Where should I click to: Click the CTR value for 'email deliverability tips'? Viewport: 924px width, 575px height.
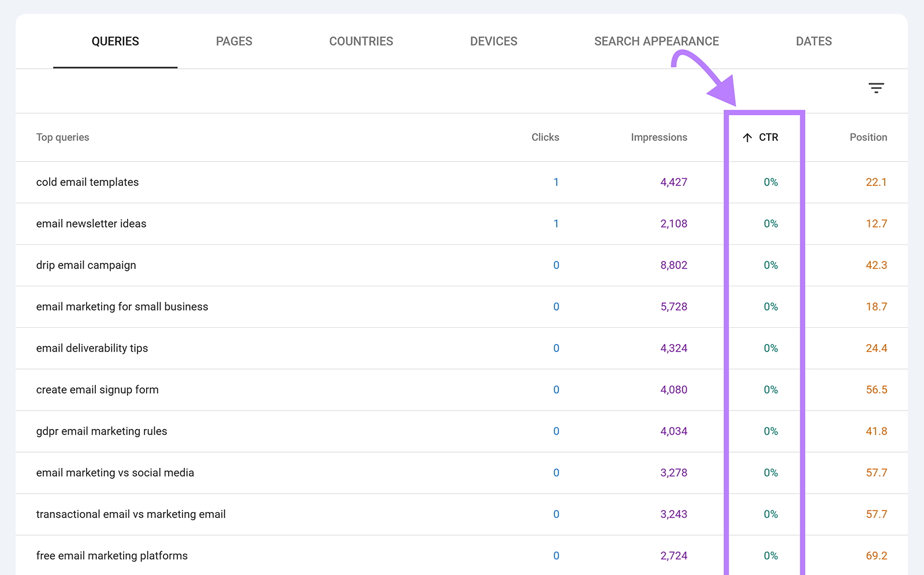770,348
